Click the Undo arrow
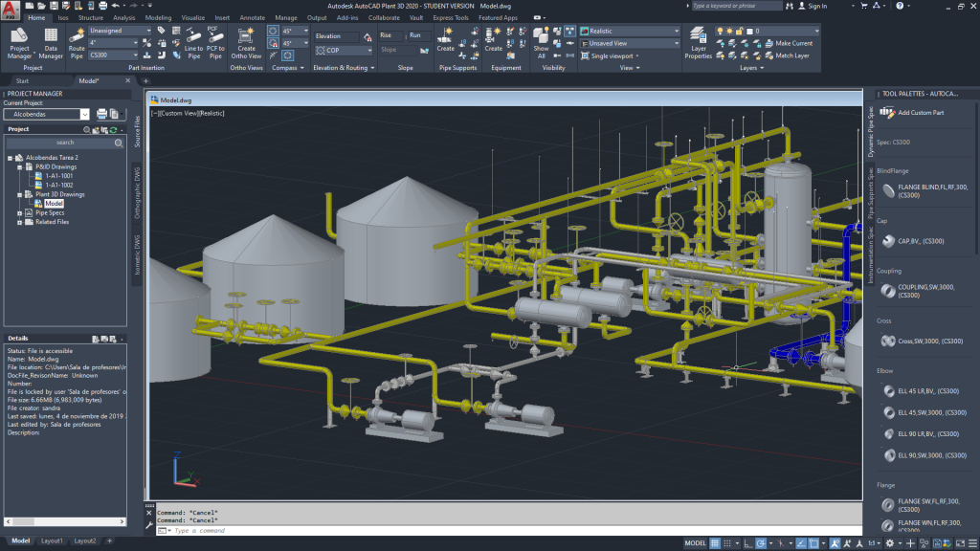 click(116, 6)
